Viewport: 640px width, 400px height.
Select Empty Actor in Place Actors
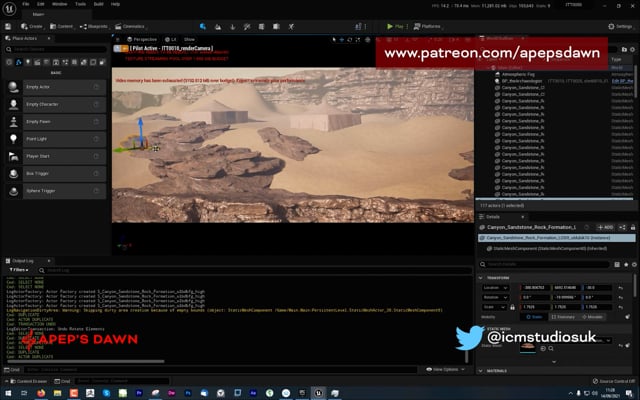56,87
